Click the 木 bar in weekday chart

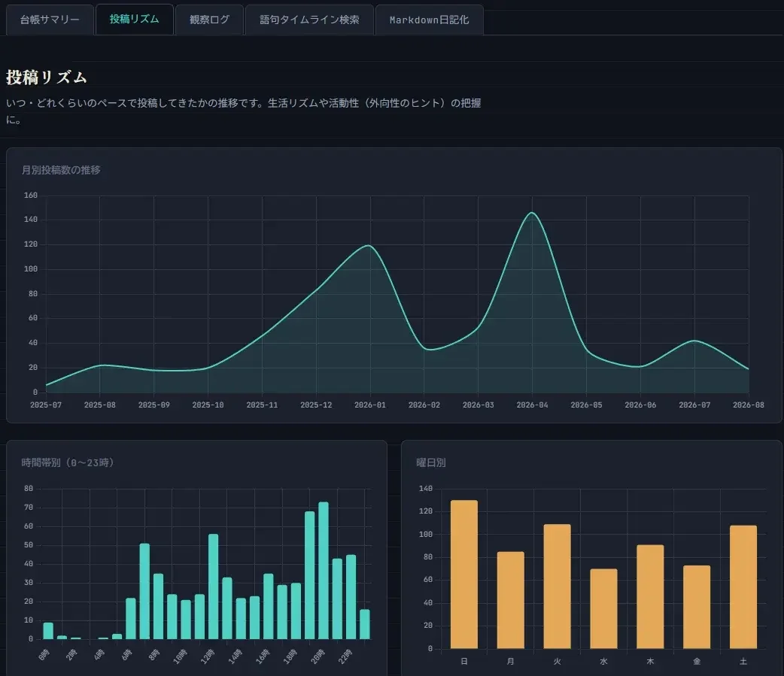pyautogui.click(x=650, y=596)
